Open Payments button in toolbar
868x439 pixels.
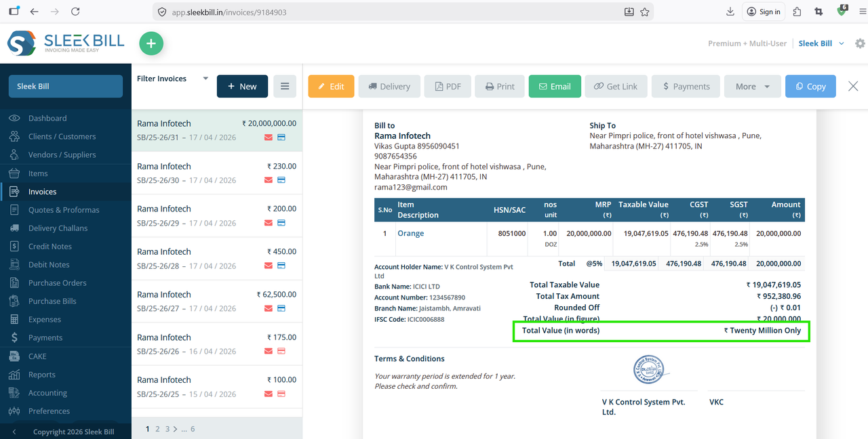click(686, 86)
